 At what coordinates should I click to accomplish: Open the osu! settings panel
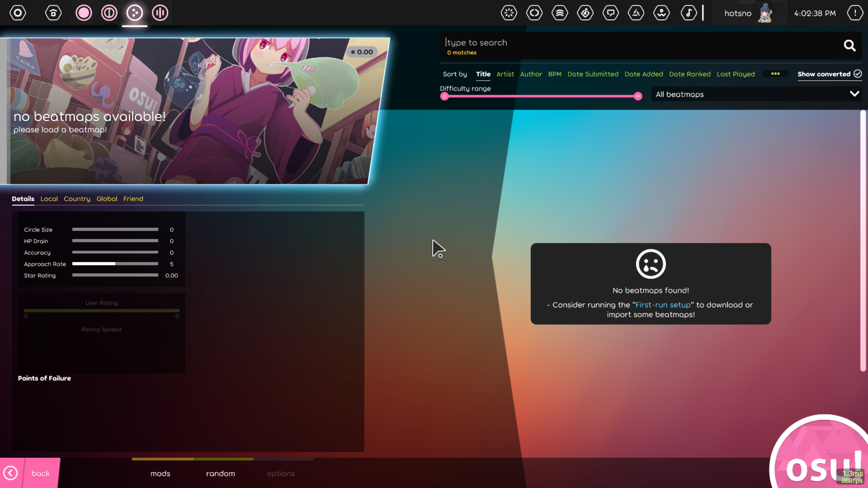[x=18, y=13]
